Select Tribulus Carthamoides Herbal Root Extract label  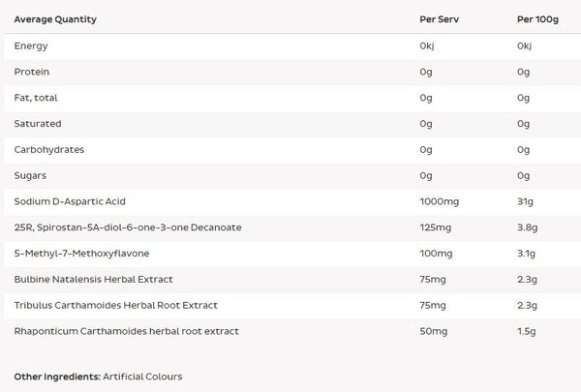[115, 306]
